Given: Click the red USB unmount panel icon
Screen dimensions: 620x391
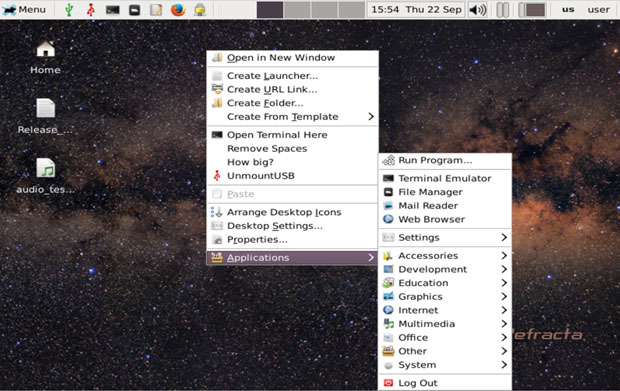Looking at the screenshot, I should [91, 9].
